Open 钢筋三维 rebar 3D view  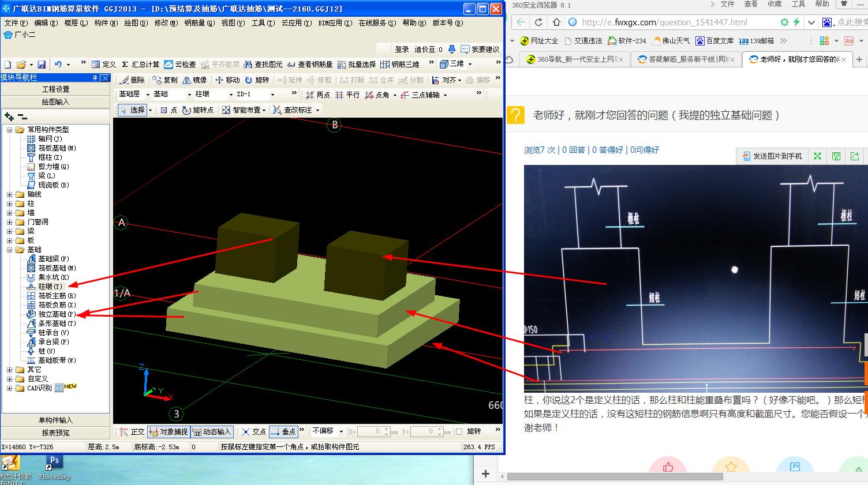(x=400, y=65)
